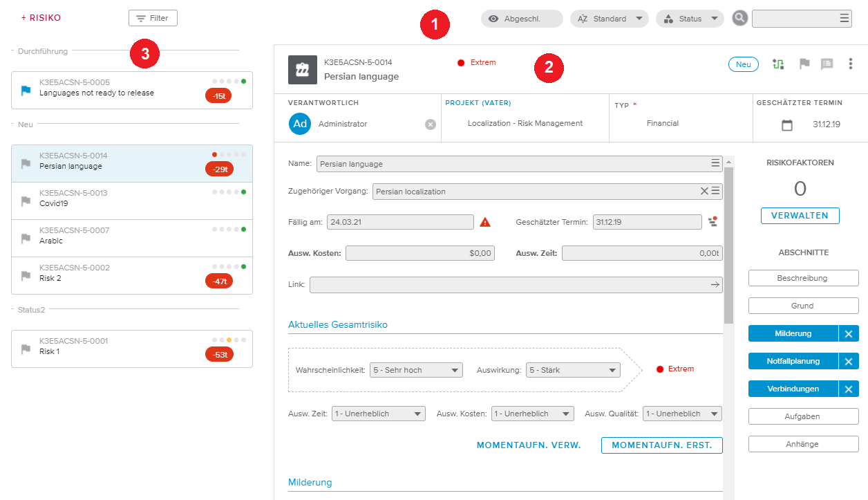Click MOMENTAUFN. ERST. button
The width and height of the screenshot is (868, 500).
click(x=661, y=445)
